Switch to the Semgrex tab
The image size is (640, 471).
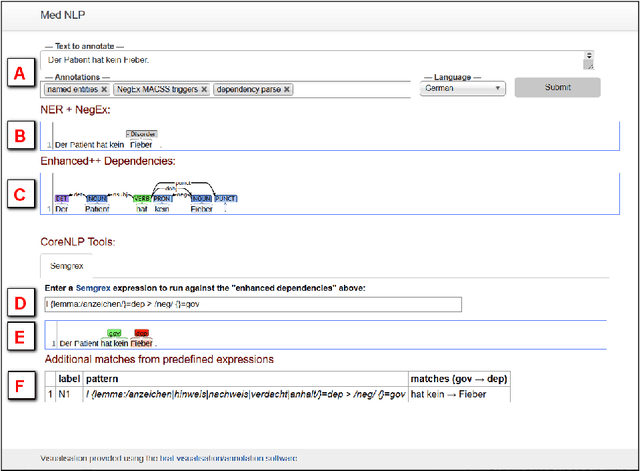tap(66, 266)
